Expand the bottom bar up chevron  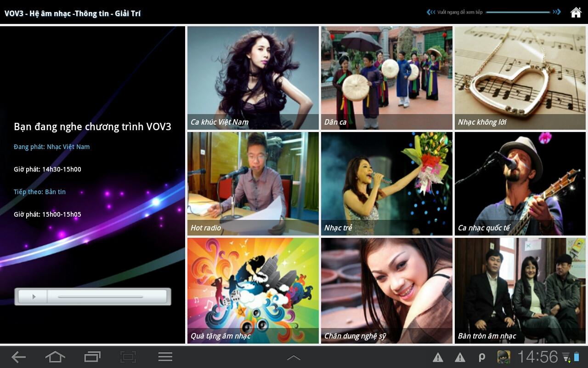(x=294, y=357)
